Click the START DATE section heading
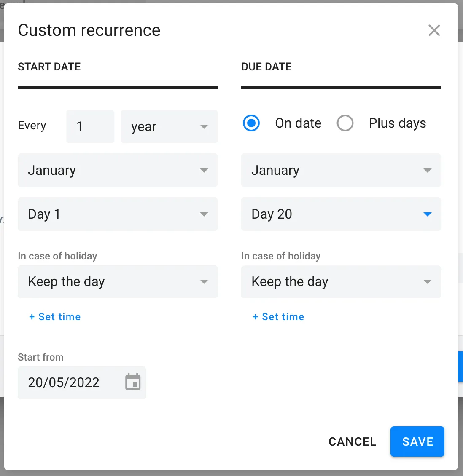463x476 pixels. [x=49, y=67]
